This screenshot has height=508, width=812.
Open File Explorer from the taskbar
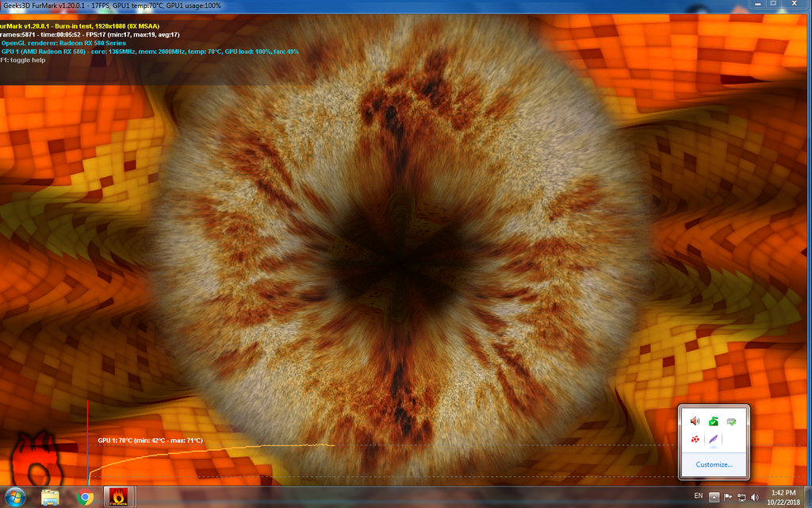pos(50,497)
